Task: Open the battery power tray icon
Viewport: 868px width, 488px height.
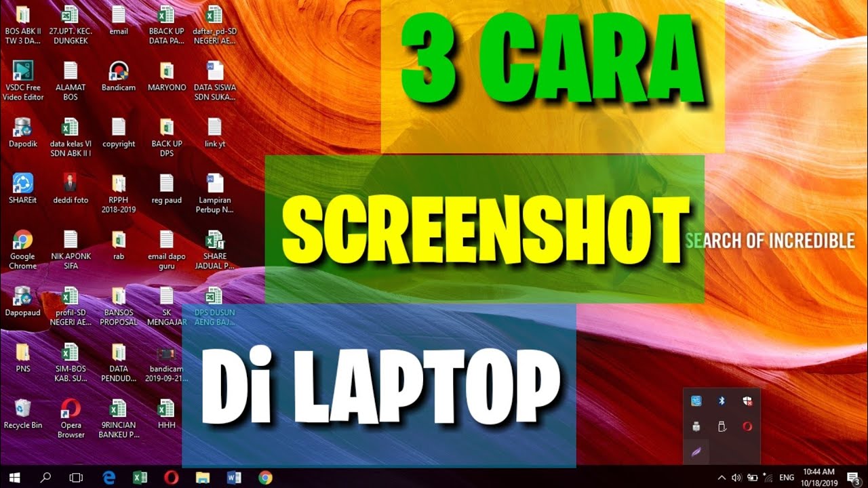Action: coord(752,477)
